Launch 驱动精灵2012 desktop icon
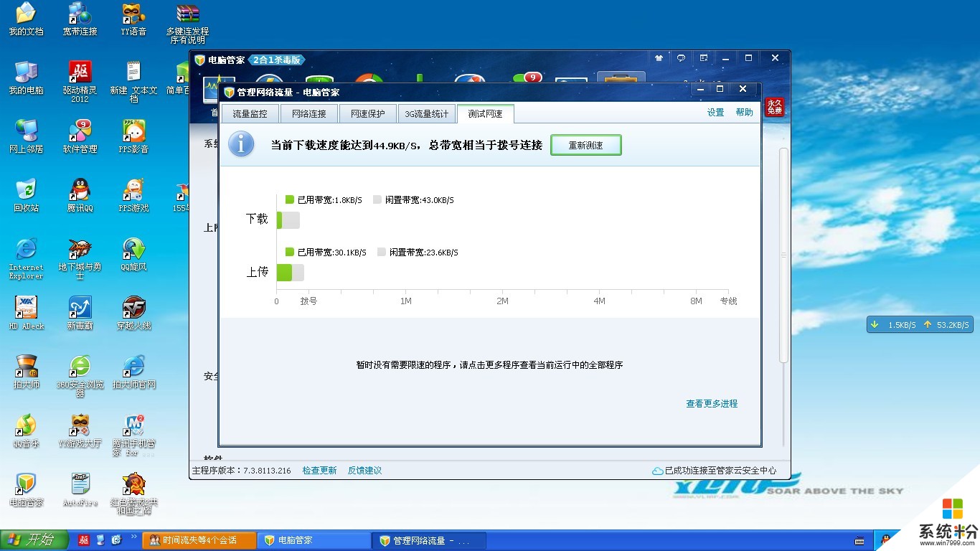This screenshot has height=551, width=980. [80, 82]
